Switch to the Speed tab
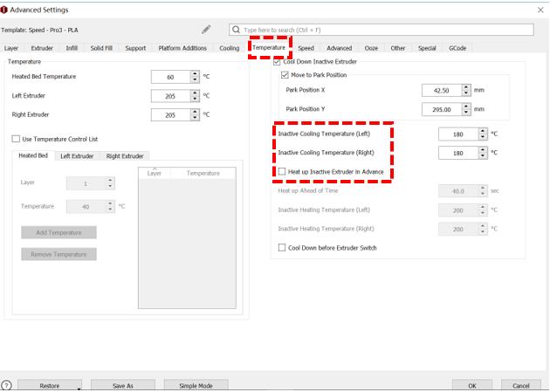This screenshot has height=392, width=550. [x=306, y=48]
